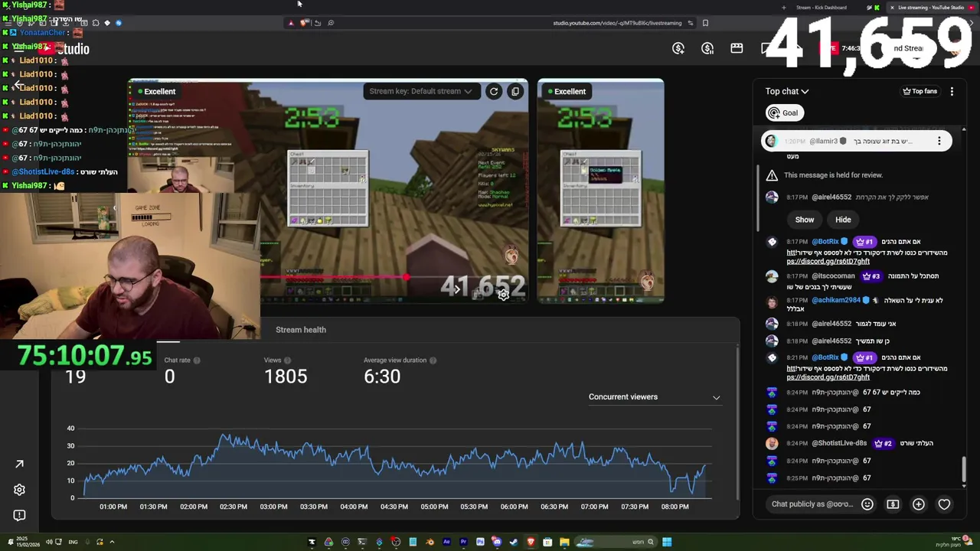Open Photoshop from the taskbar

tap(480, 542)
